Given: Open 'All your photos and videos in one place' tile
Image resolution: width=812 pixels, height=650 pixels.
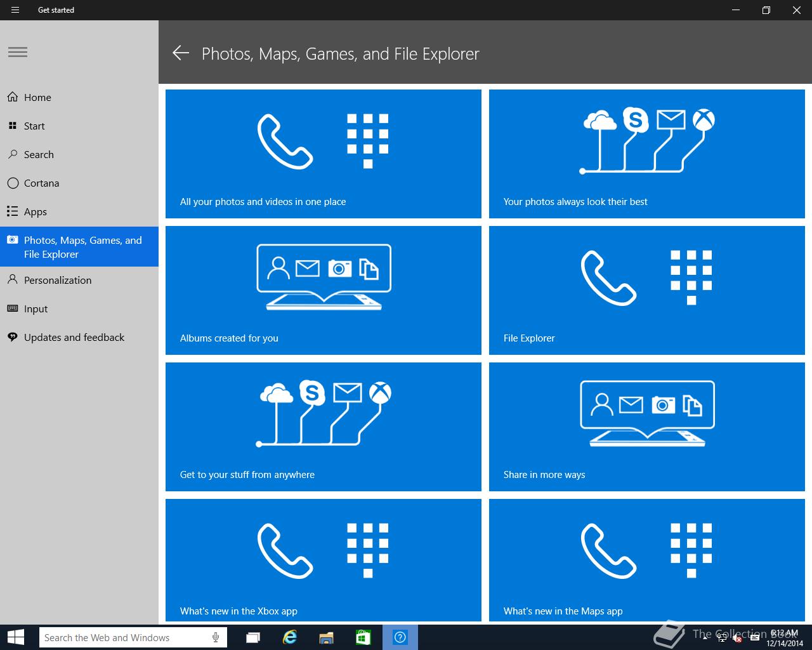Looking at the screenshot, I should 324,154.
